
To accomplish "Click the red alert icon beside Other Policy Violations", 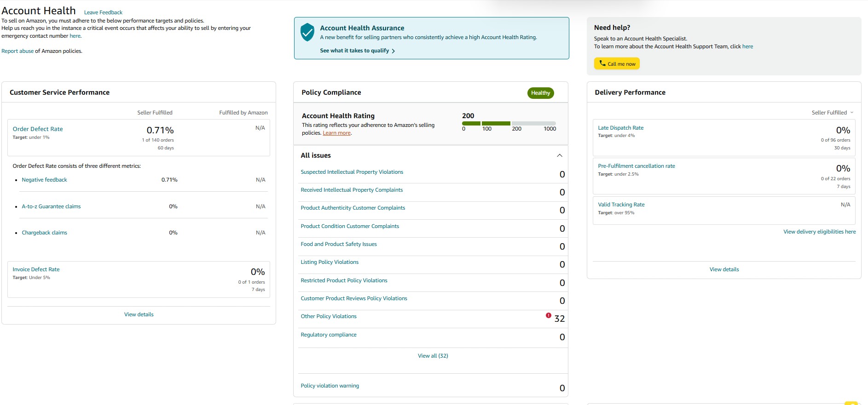I will pos(548,315).
